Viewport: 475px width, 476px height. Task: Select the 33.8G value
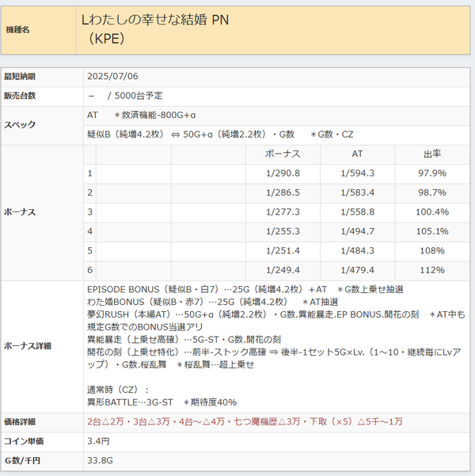[x=101, y=460]
